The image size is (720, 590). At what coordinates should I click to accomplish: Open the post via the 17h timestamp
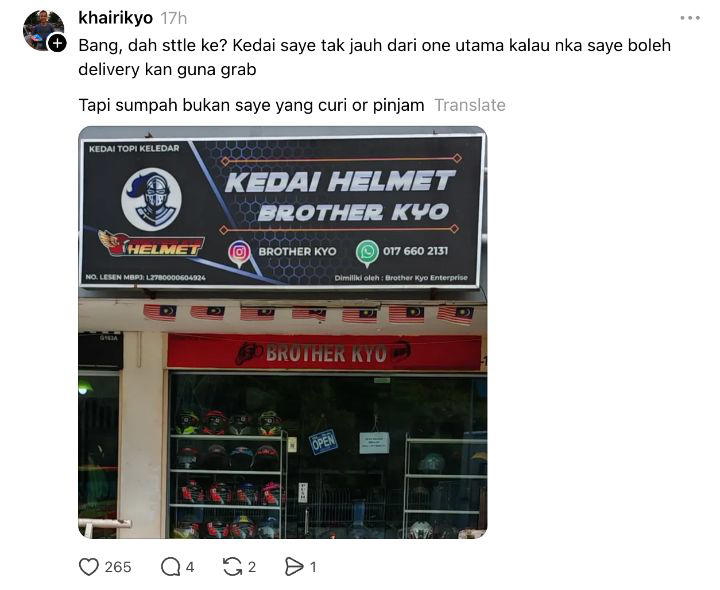click(x=174, y=18)
